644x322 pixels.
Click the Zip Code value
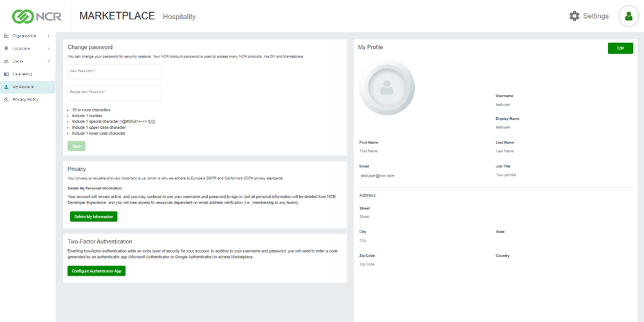(367, 264)
